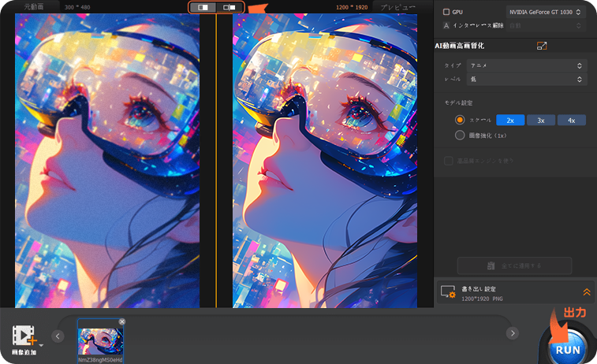
Task: Click the orange compare divider line
Action: tap(216, 160)
